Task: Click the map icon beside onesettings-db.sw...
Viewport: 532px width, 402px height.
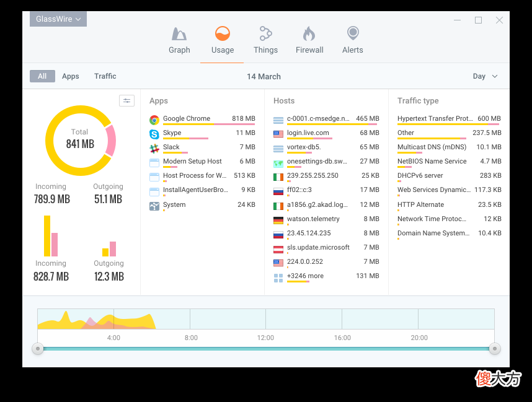Action: 278,164
